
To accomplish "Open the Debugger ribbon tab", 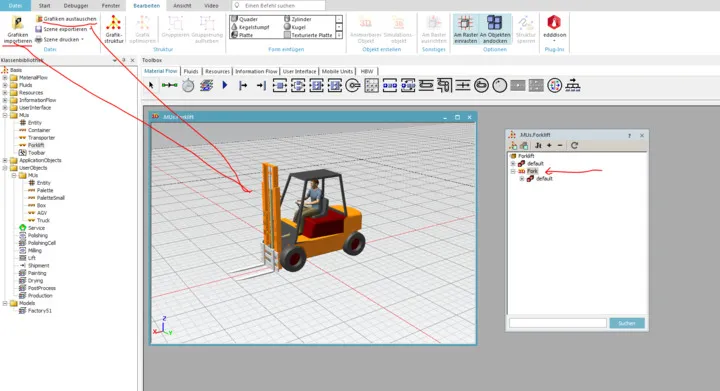I will pos(76,6).
